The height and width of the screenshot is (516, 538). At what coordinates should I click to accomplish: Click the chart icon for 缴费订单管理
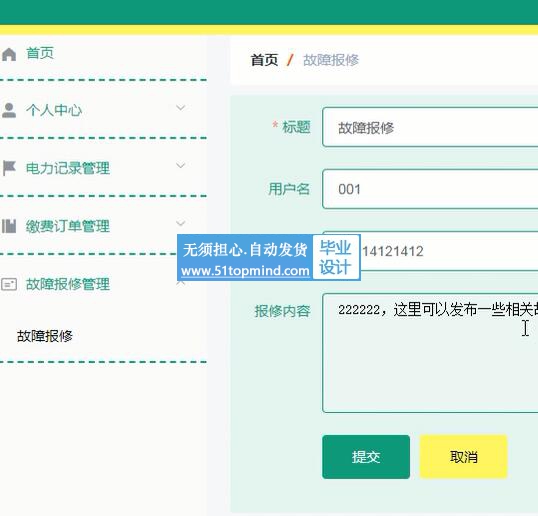click(9, 226)
